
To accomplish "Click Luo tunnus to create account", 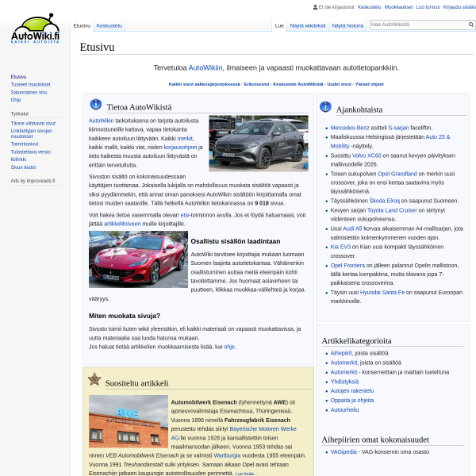I will 428,7.
